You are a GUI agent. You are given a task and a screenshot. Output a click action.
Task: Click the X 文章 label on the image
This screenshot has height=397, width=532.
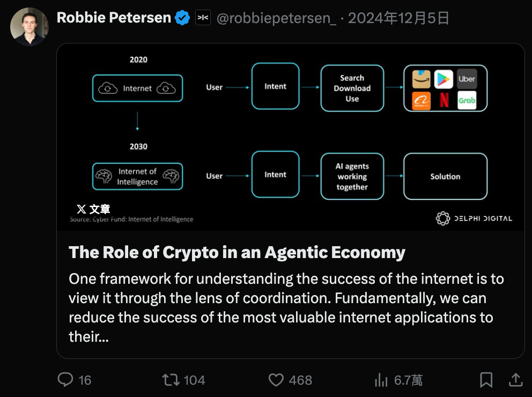point(93,209)
